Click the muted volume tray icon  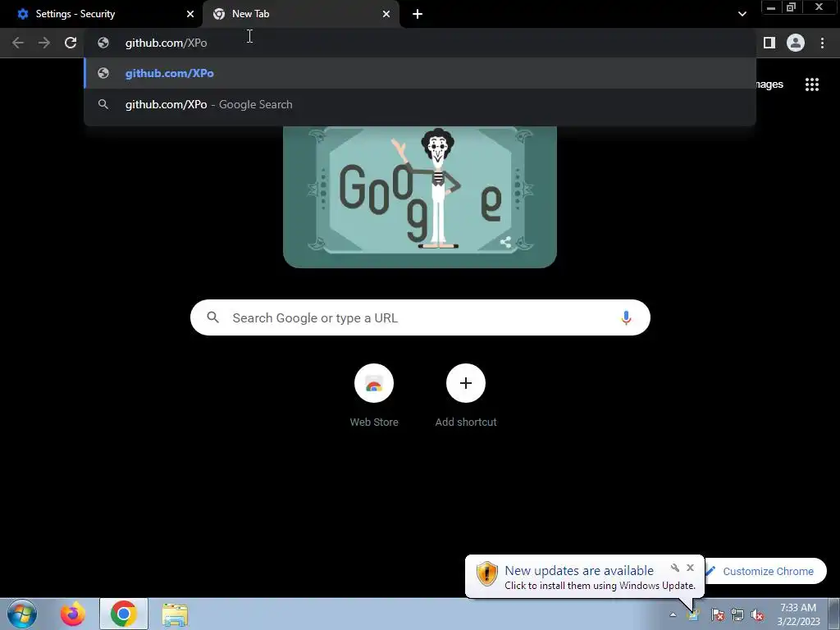(757, 614)
